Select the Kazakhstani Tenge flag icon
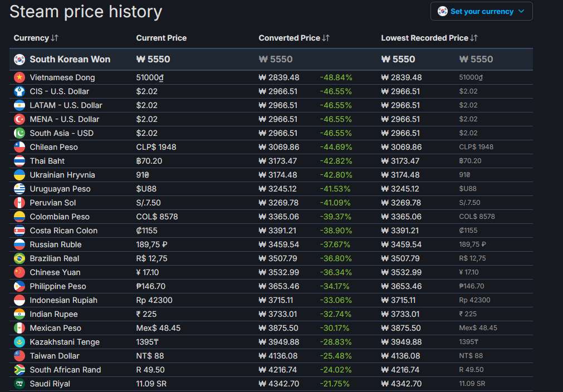563x392 pixels. 19,342
